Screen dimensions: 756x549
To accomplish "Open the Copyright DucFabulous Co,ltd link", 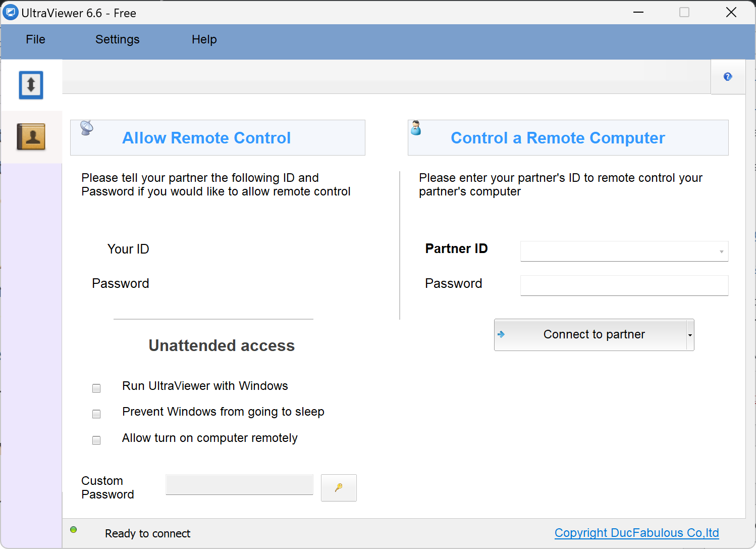I will tap(636, 533).
